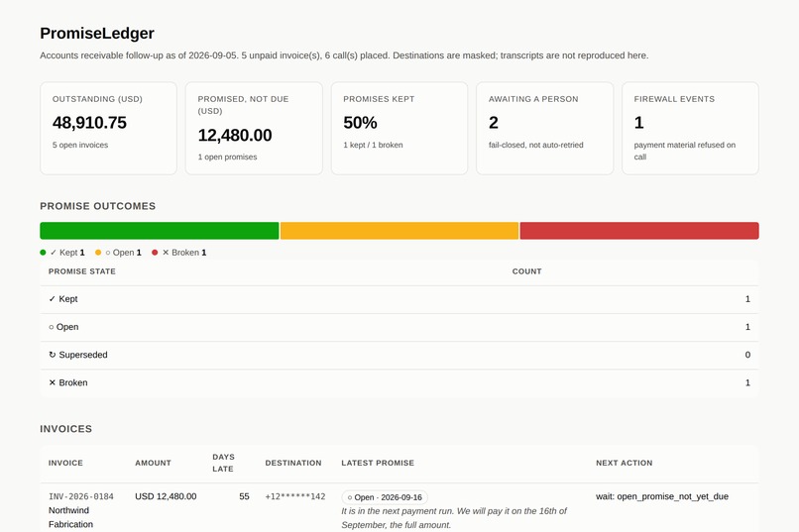The height and width of the screenshot is (532, 799).
Task: Click masked destination +12******142
Action: click(x=295, y=497)
